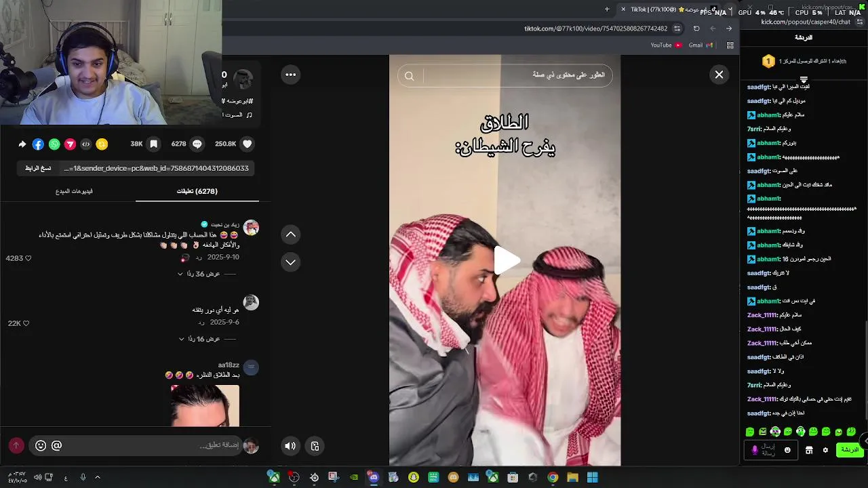Click the search magnifier icon

click(409, 76)
